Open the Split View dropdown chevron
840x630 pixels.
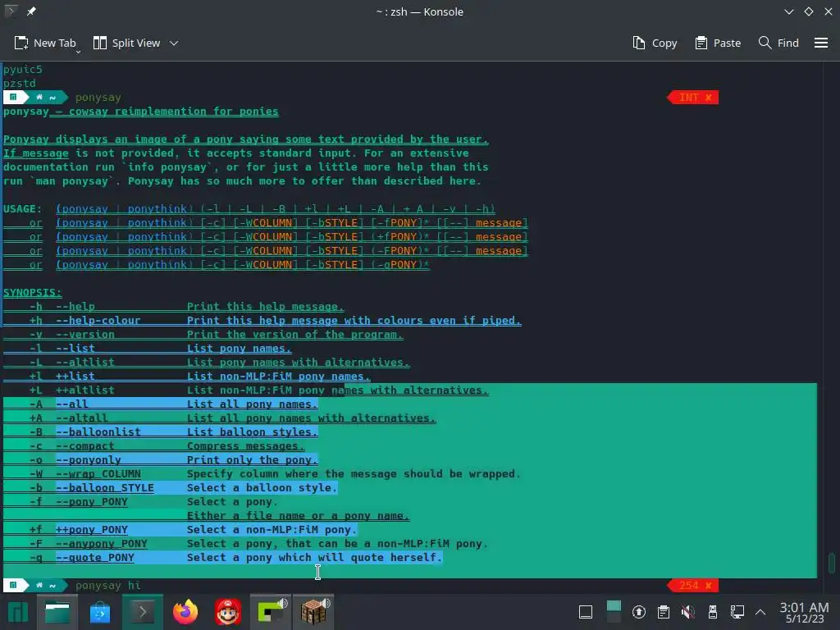coord(174,43)
